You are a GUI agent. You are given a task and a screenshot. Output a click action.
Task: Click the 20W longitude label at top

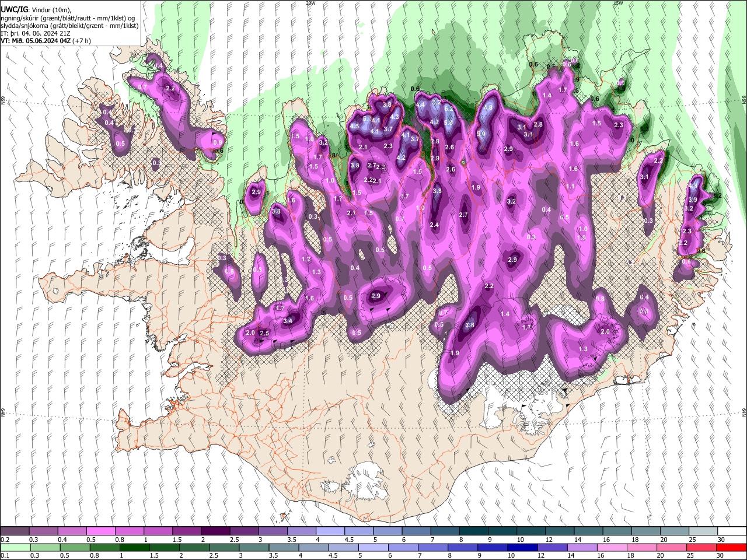click(311, 3)
